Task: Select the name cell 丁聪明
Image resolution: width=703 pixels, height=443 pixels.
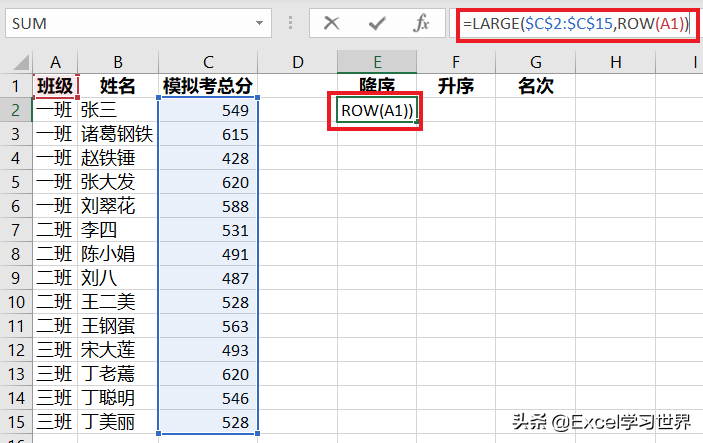Action: (x=118, y=398)
